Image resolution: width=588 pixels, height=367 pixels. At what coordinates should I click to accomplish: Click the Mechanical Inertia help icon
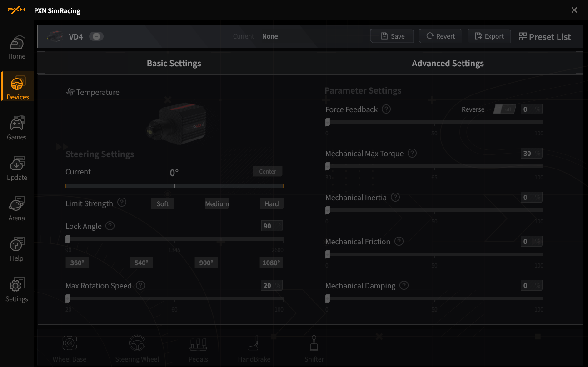coord(395,197)
